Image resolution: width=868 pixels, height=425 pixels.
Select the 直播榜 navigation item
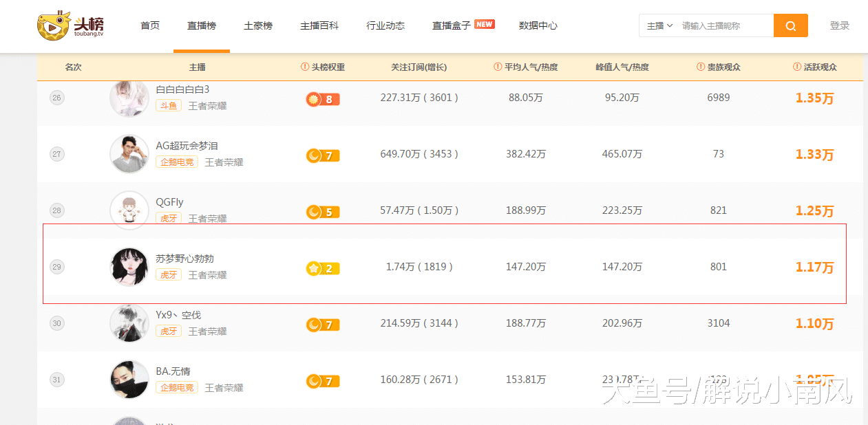202,25
